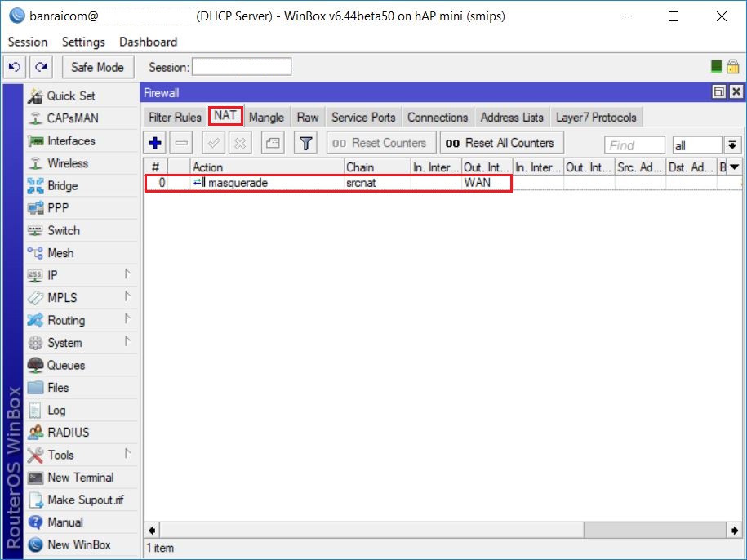Screen dimensions: 747x560
Task: Open New WinBox in sidebar
Action: pyautogui.click(x=82, y=544)
